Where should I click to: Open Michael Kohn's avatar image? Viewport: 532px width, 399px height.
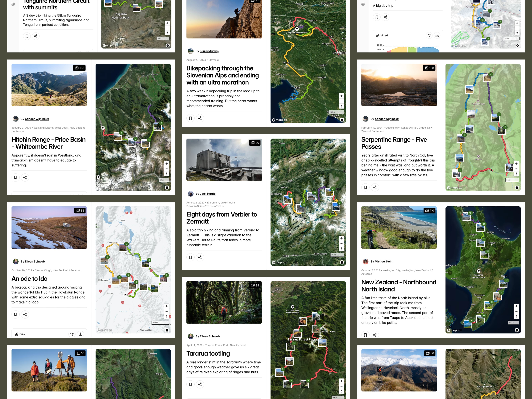point(366,261)
